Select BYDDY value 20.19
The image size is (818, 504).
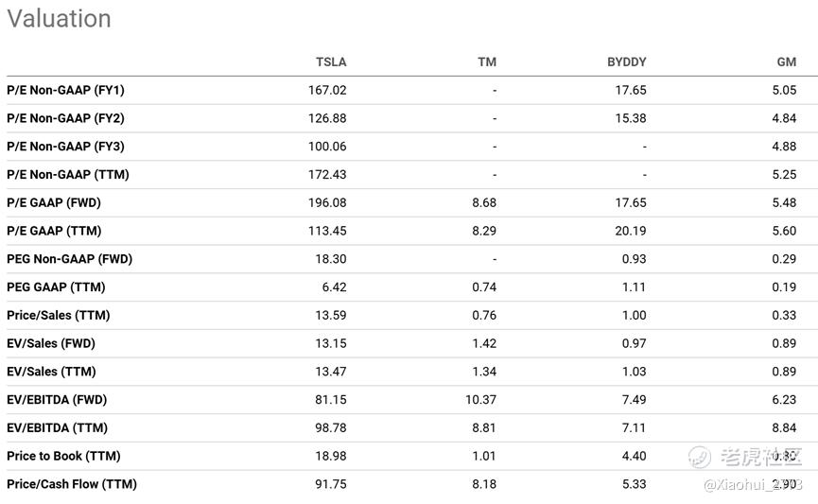pyautogui.click(x=630, y=231)
